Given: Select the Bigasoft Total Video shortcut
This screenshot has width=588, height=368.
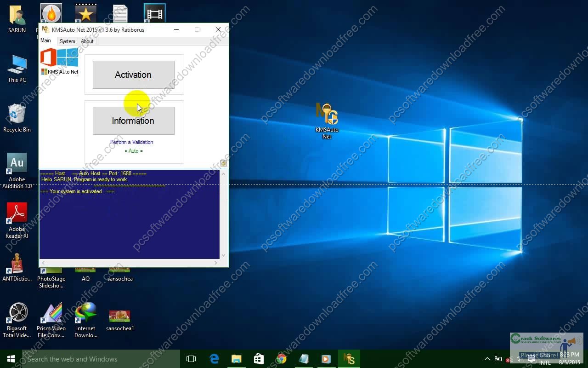Looking at the screenshot, I should click(17, 320).
